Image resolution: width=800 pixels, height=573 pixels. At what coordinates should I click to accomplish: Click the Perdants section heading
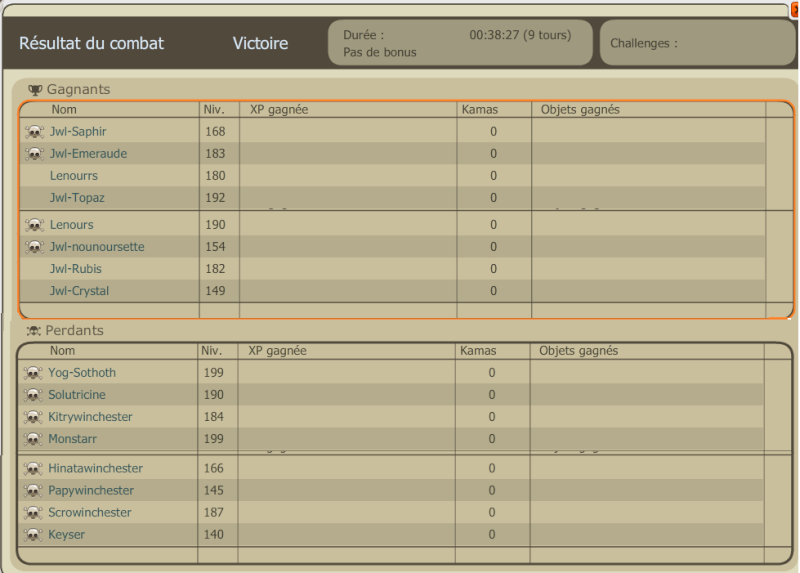74,331
